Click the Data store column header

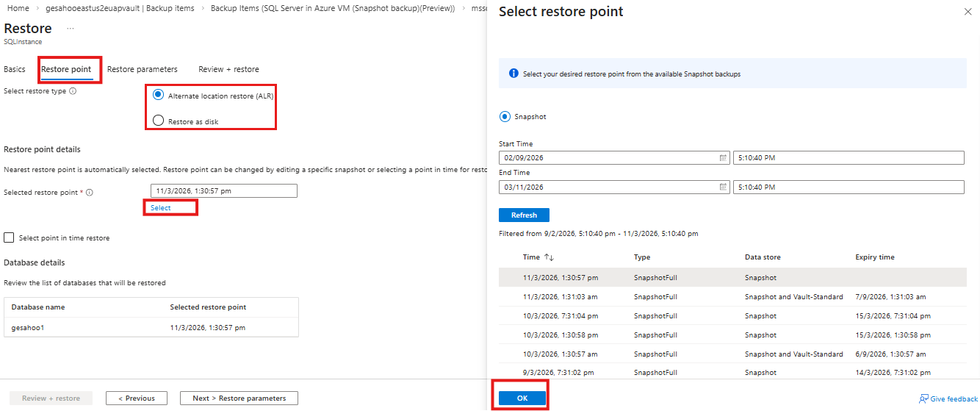[763, 257]
